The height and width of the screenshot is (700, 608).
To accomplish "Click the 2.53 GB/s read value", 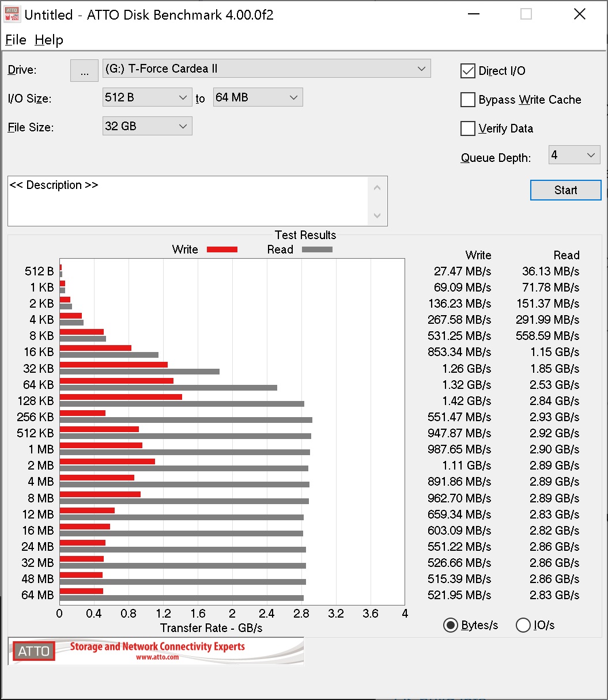I will (554, 385).
